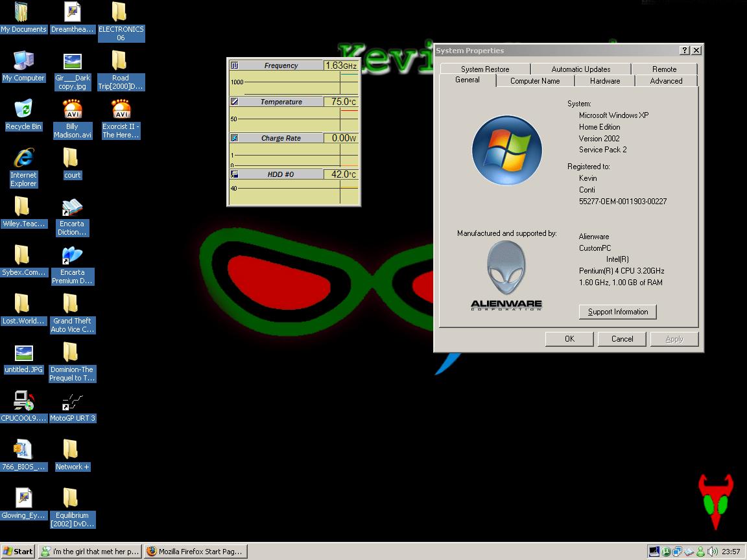This screenshot has width=747, height=560.
Task: Toggle the HDD #0 gauge icon
Action: click(234, 174)
